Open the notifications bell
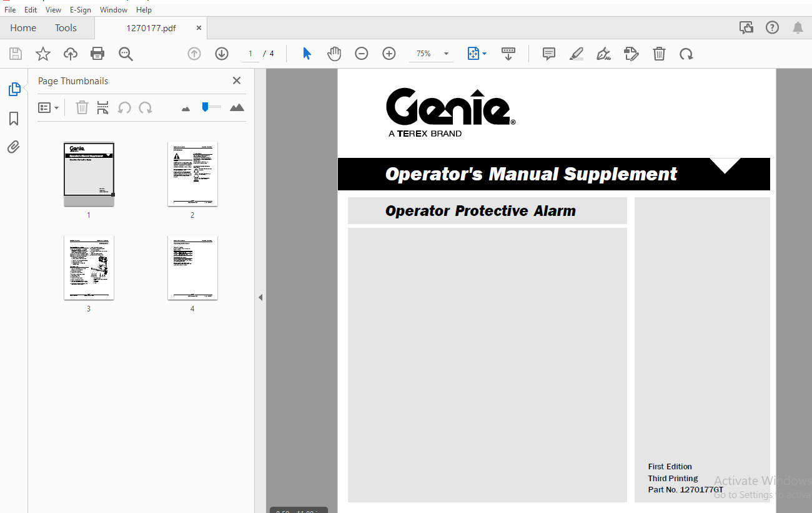The width and height of the screenshot is (812, 513). (798, 27)
